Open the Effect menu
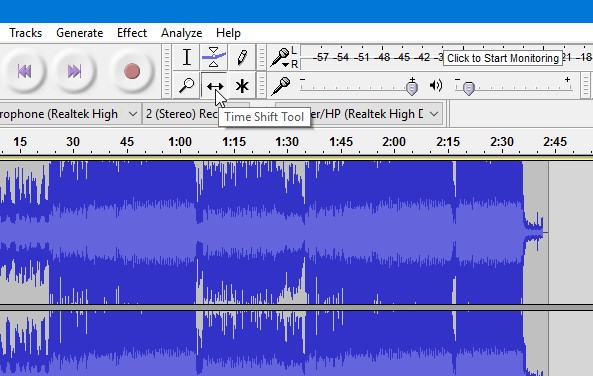The height and width of the screenshot is (376, 593). pos(132,33)
